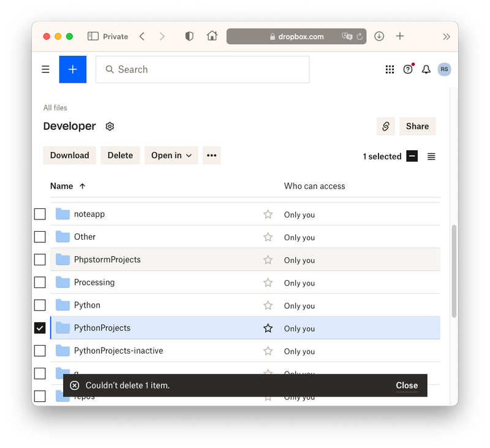Open the RS account avatar menu

click(x=445, y=69)
